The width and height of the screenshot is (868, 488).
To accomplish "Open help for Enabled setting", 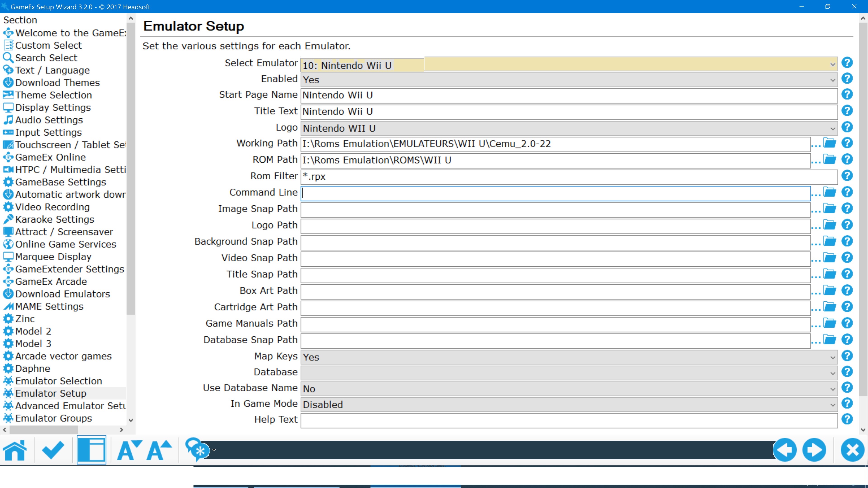I will pyautogui.click(x=847, y=78).
